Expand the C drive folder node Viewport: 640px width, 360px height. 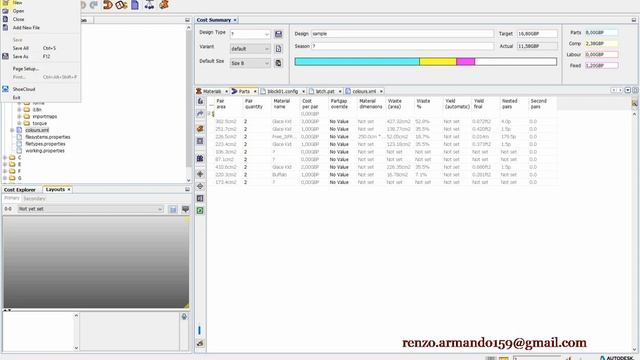tap(5, 158)
